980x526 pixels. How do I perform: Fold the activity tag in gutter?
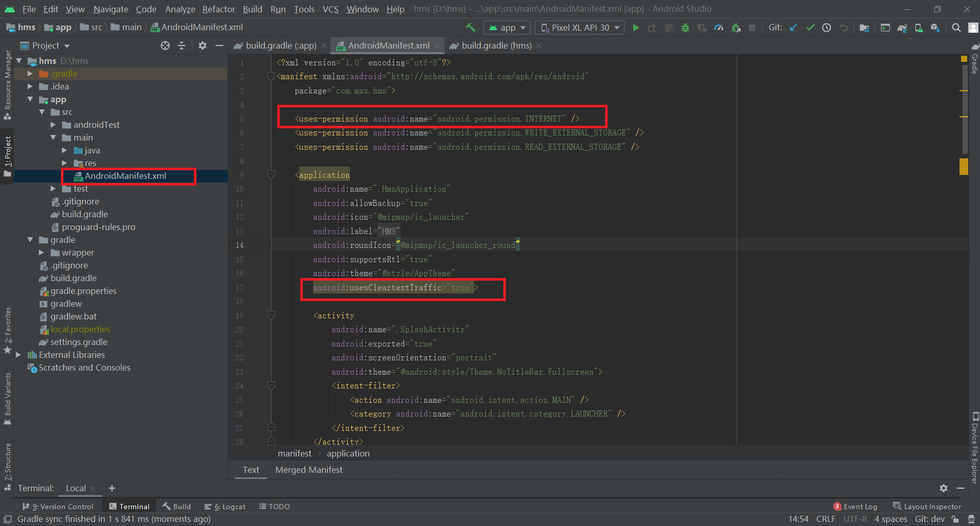(272, 315)
